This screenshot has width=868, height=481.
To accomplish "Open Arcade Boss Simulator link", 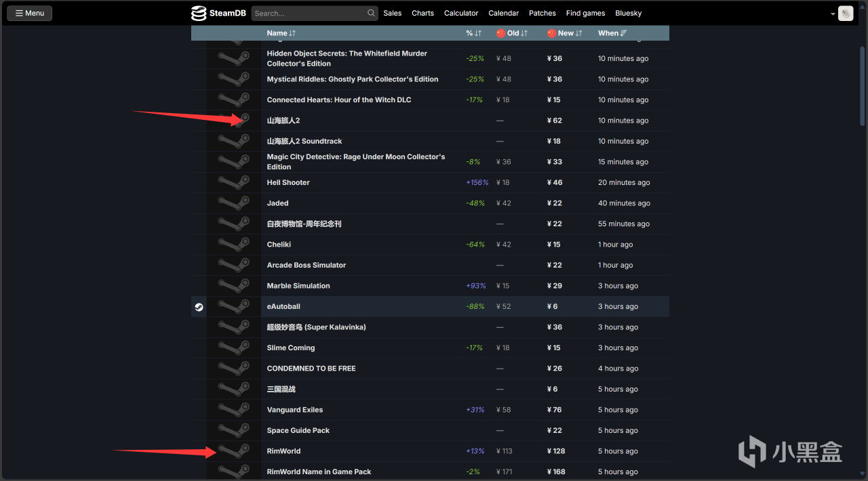I will pos(307,265).
